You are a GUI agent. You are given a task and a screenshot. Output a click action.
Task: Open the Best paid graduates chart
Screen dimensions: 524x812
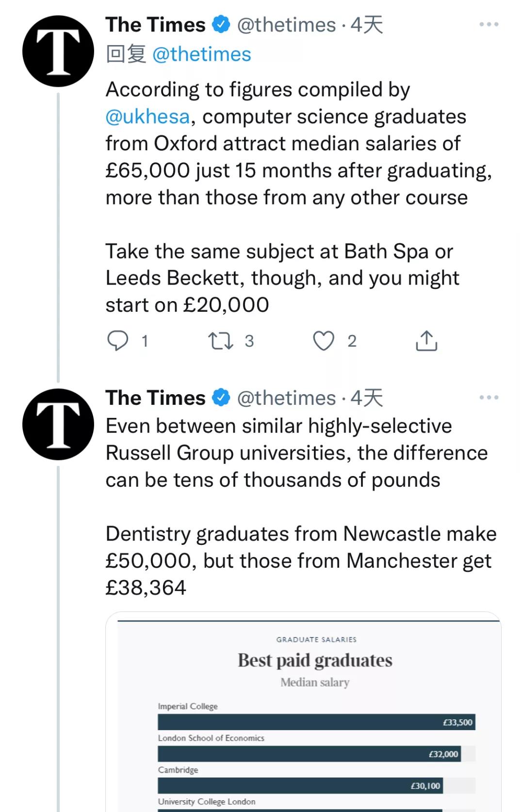tap(314, 660)
